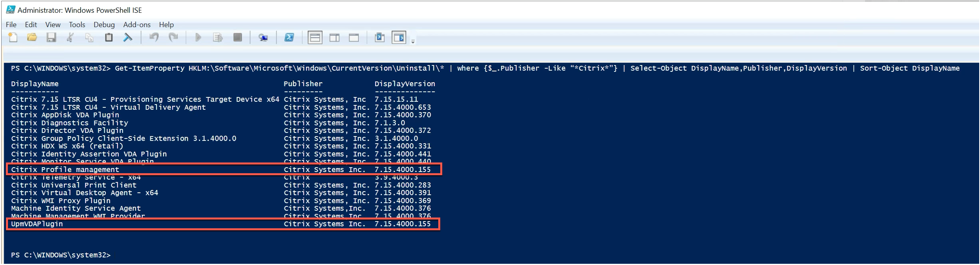The image size is (980, 265).
Task: Select the Virtual Delivery Agent row name
Action: (x=108, y=107)
